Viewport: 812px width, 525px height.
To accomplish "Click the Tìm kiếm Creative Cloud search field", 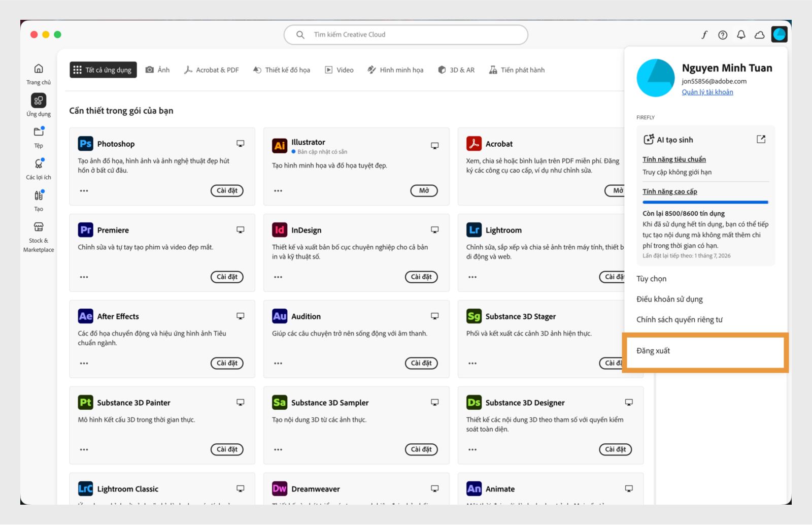I will [405, 35].
